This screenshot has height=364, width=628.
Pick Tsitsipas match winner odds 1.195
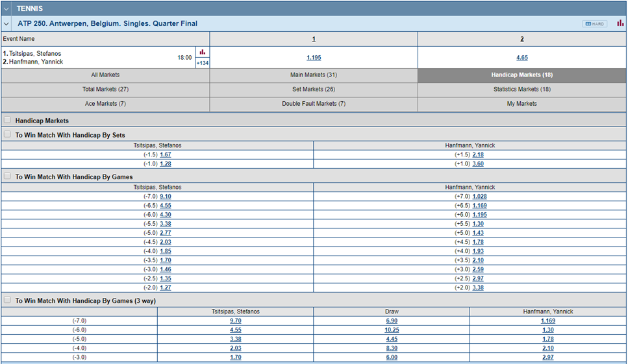click(x=314, y=58)
